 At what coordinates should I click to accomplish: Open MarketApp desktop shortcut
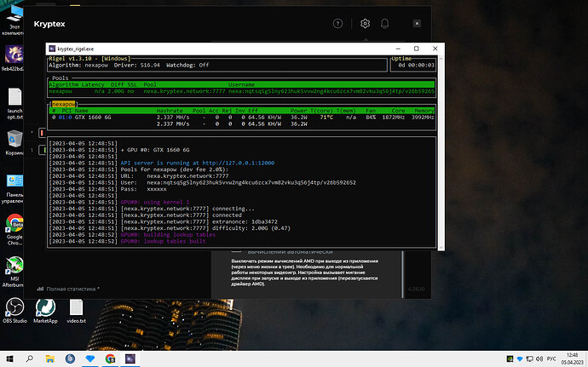(x=45, y=311)
